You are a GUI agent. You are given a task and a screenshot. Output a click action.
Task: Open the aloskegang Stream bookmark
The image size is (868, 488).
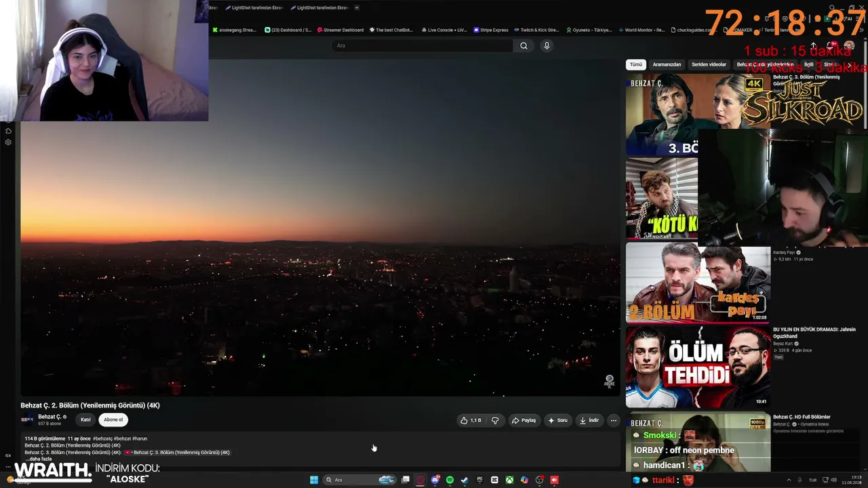235,30
